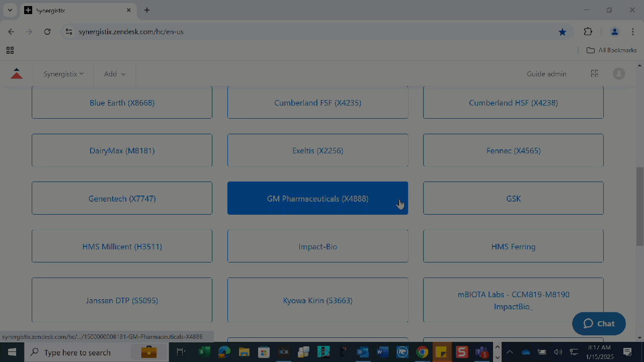Show hidden system tray icons
Viewport: 644px width, 362px height.
click(509, 352)
